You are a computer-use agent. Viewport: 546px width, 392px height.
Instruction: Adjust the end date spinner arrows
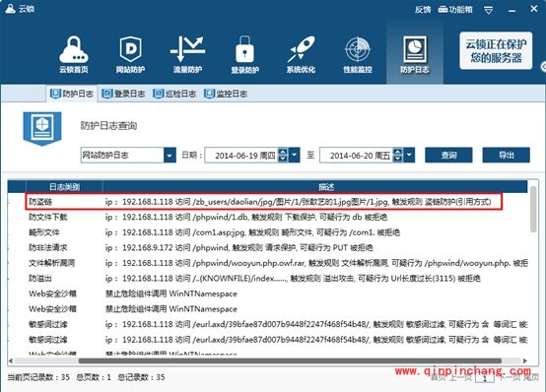[397, 156]
